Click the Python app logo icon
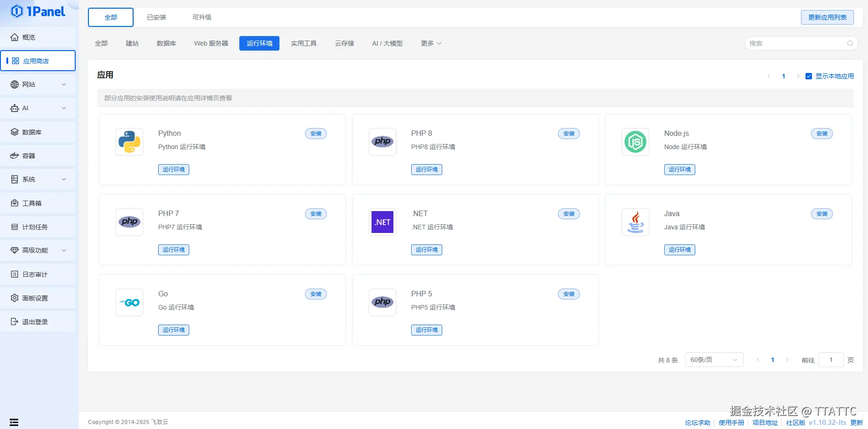Image resolution: width=868 pixels, height=429 pixels. pyautogui.click(x=129, y=142)
